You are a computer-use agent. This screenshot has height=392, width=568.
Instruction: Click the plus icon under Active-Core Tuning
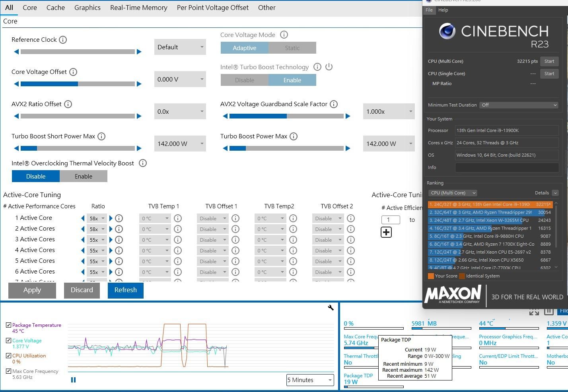386,232
